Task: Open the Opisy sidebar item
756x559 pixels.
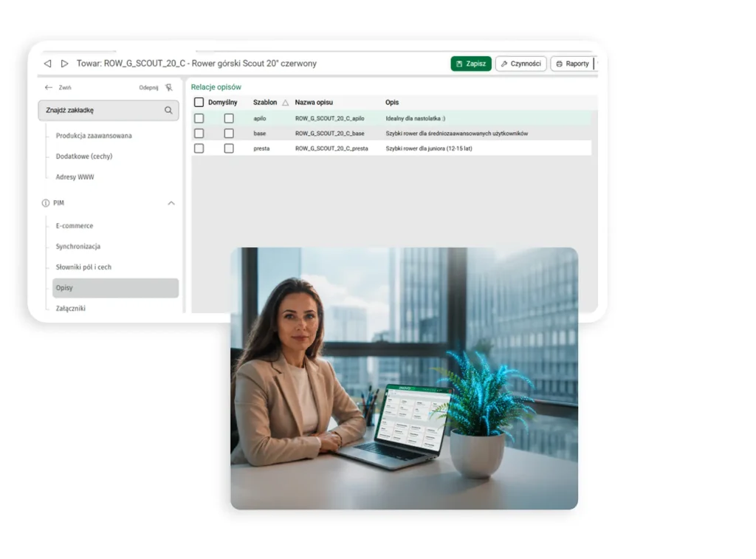Action: 116,288
